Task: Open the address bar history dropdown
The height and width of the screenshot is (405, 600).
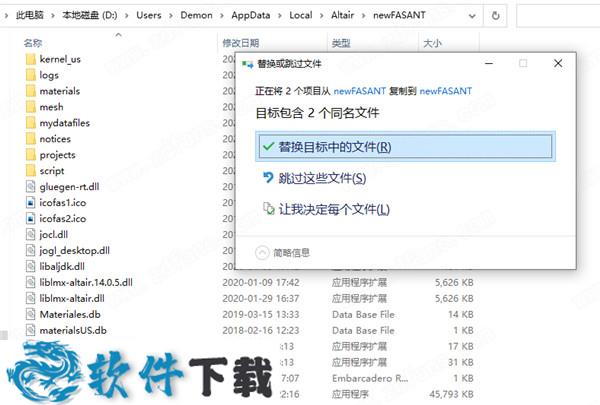Action: (x=472, y=16)
